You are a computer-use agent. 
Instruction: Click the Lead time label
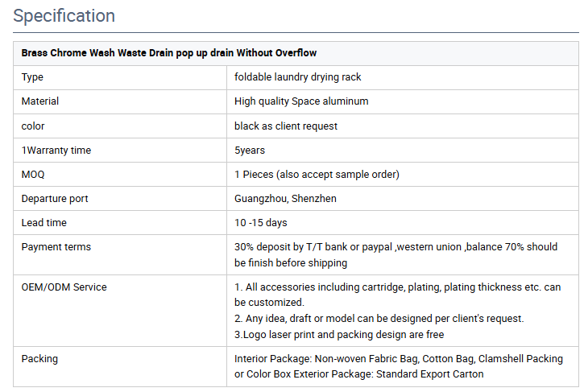44,223
